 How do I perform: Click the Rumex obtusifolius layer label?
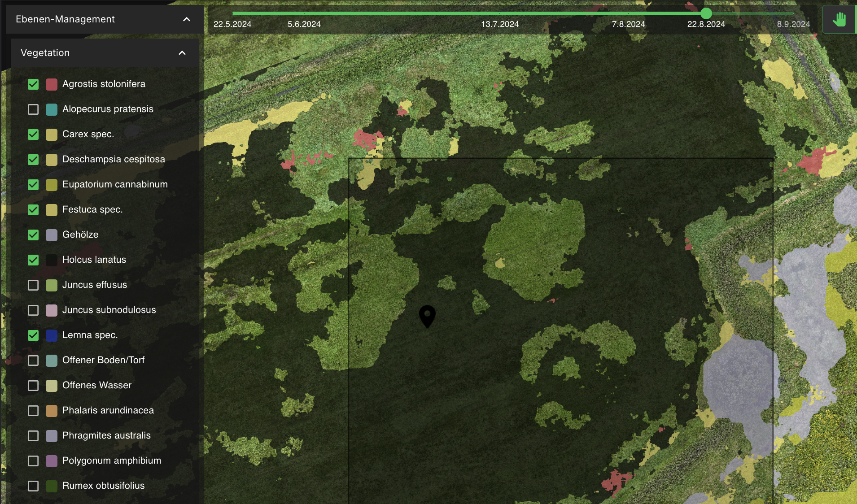104,486
